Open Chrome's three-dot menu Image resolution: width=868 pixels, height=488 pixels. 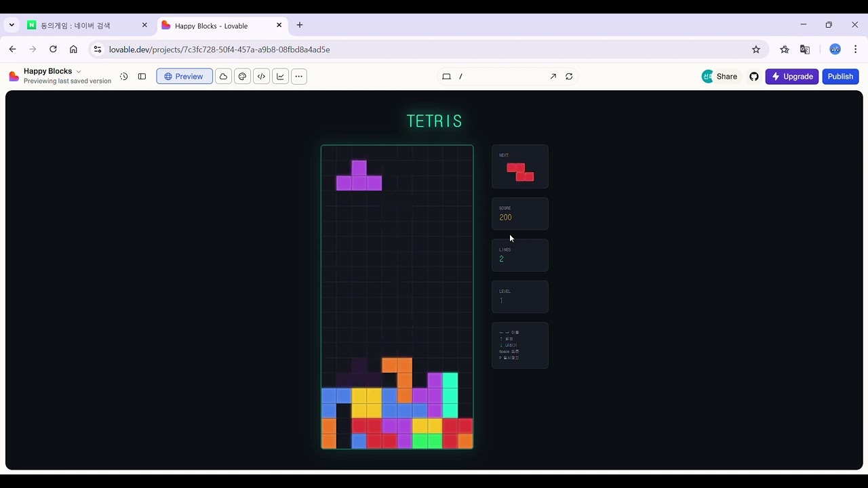click(x=856, y=49)
